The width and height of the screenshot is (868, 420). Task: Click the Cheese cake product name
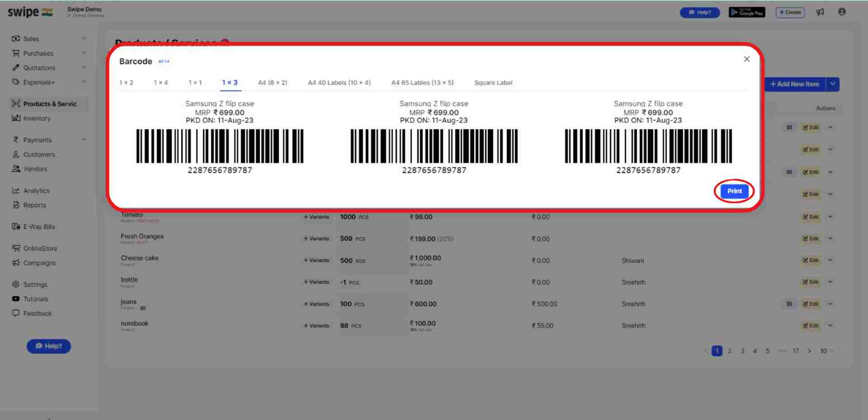pos(139,258)
